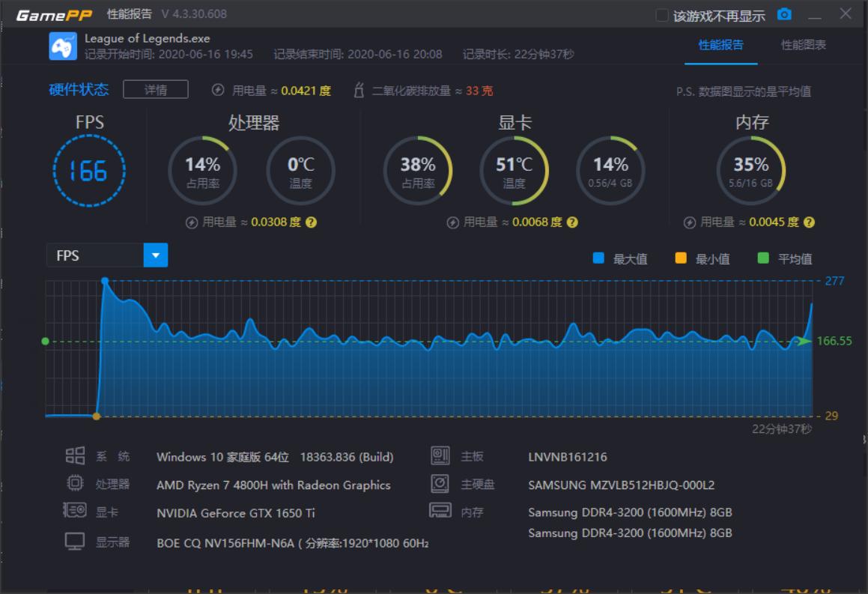868x594 pixels.
Task: Click the power usage meter icon beside 用电量
Action: pyautogui.click(x=217, y=89)
